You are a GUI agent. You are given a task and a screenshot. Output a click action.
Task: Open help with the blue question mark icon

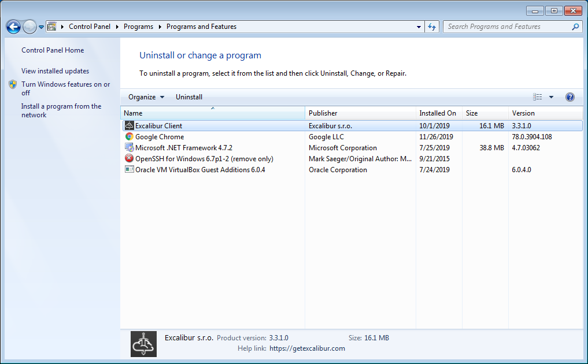point(569,97)
